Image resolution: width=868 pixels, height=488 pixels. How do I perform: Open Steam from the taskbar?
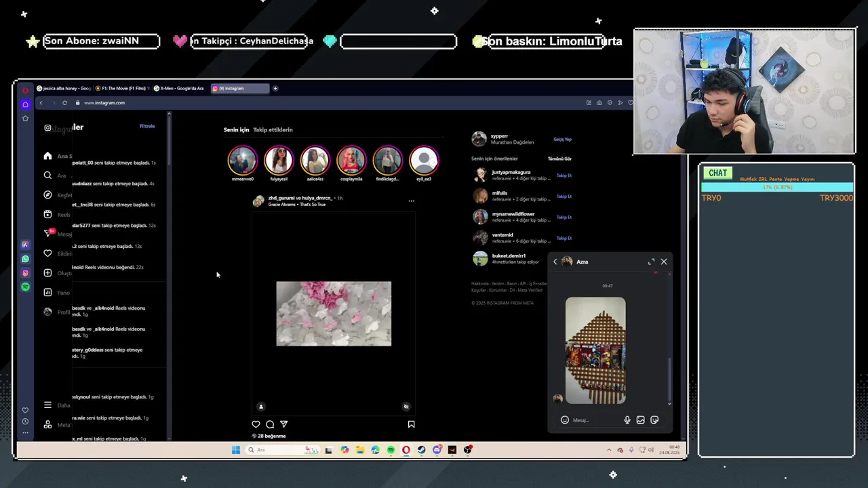pos(421,450)
